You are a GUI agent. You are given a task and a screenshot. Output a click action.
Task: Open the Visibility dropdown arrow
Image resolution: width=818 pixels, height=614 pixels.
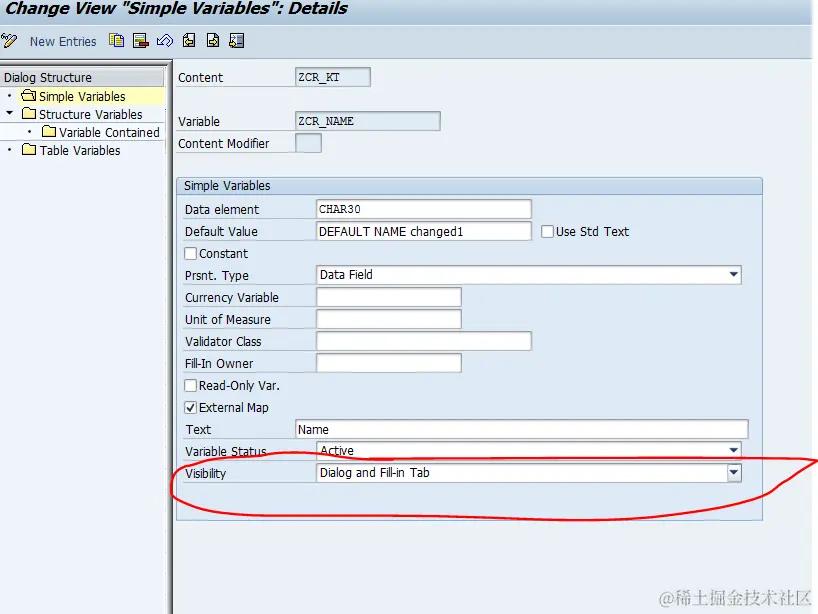coord(733,473)
